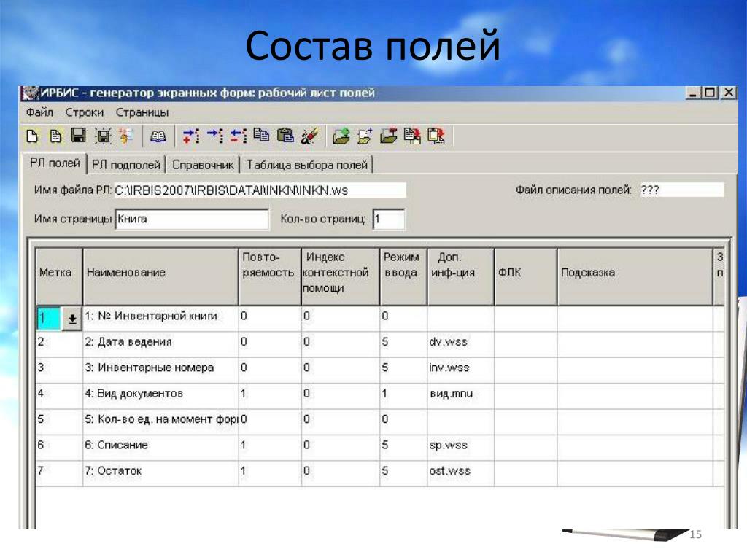Select cell '7: Остаток'
Viewport: 747px width, 560px height.
click(x=160, y=472)
